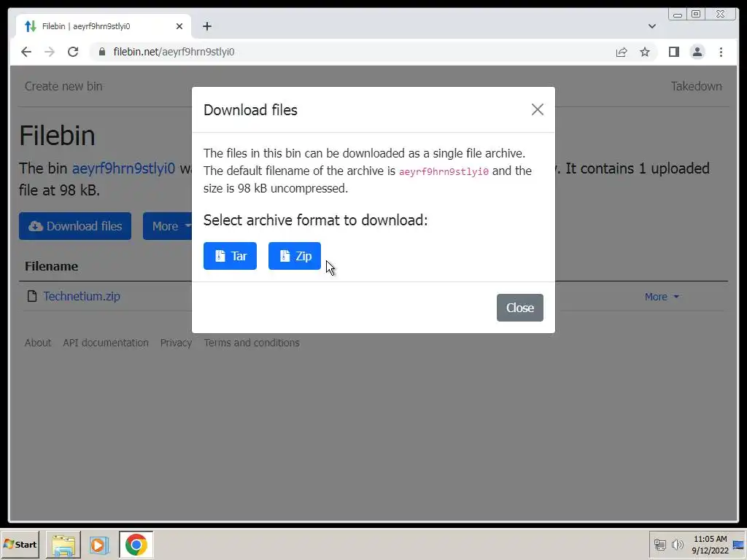747x560 pixels.
Task: Click the gray Close button
Action: tap(519, 308)
